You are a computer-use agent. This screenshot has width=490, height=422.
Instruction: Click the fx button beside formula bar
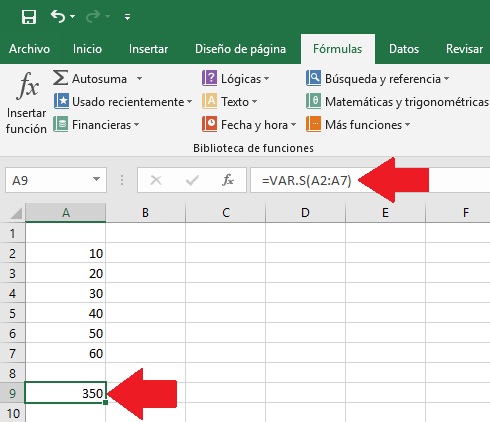pos(228,180)
